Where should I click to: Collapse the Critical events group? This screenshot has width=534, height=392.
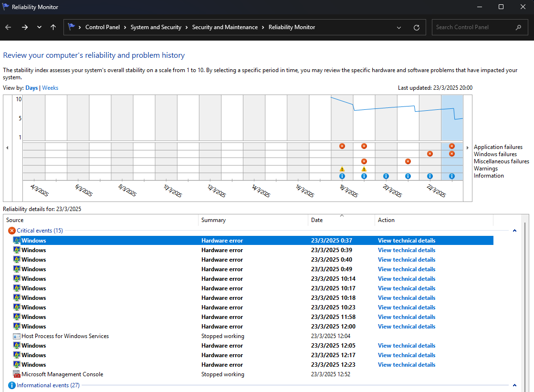tap(514, 231)
